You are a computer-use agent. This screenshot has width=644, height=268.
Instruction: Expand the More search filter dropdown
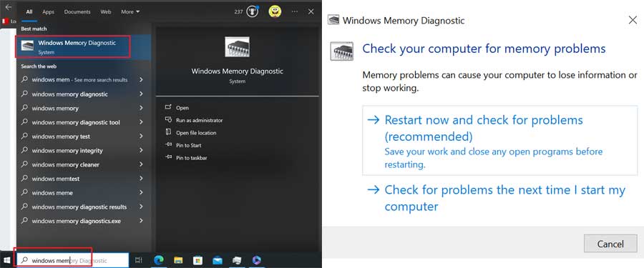click(x=130, y=12)
